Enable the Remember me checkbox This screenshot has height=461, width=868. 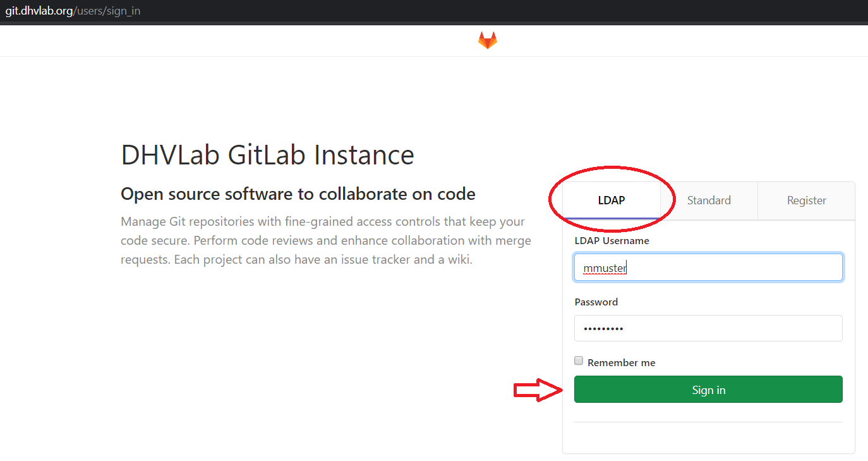click(x=579, y=361)
